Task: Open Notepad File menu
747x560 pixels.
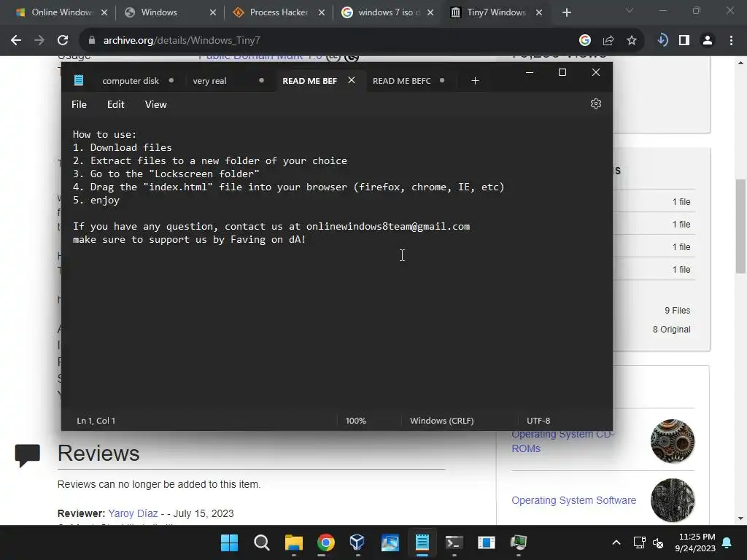Action: 79,104
